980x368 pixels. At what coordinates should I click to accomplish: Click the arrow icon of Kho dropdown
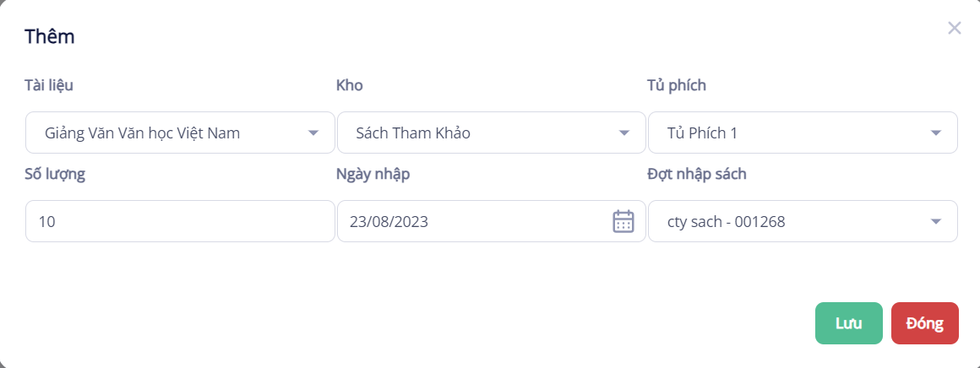pyautogui.click(x=624, y=133)
